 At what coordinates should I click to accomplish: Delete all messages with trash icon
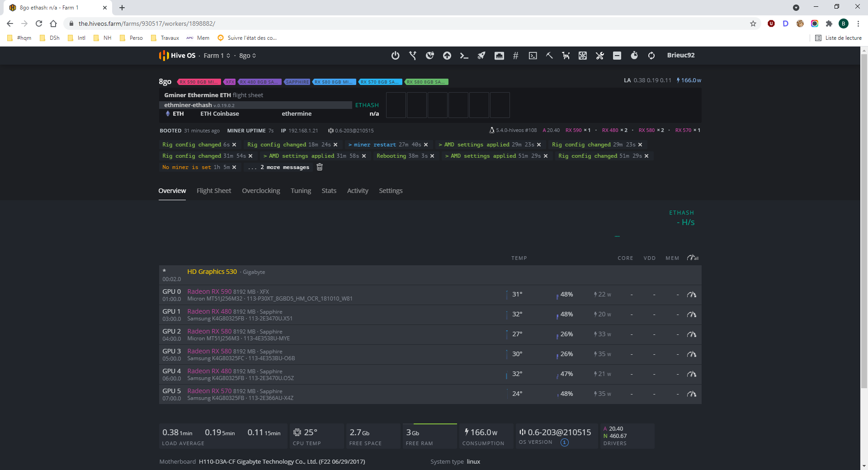point(320,167)
